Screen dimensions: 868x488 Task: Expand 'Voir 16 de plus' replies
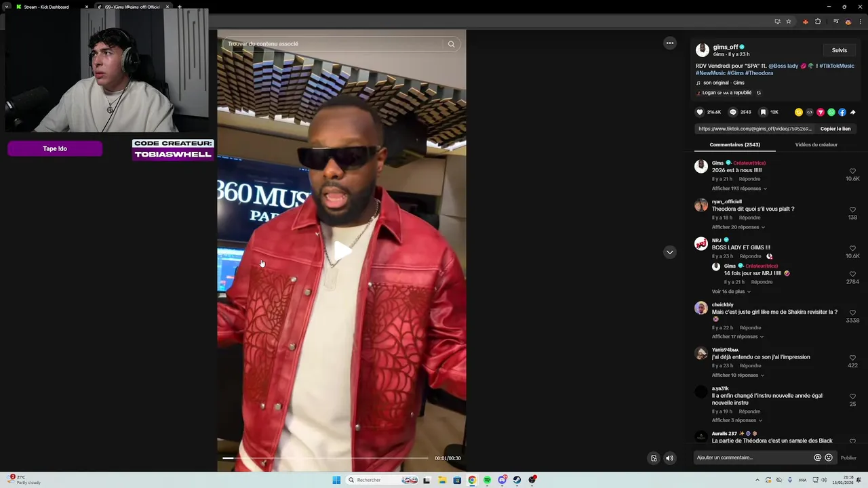click(x=731, y=291)
